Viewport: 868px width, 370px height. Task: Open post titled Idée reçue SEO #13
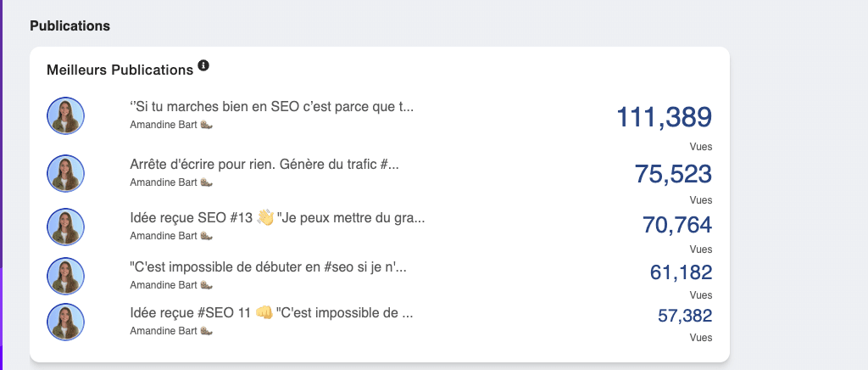tap(277, 218)
